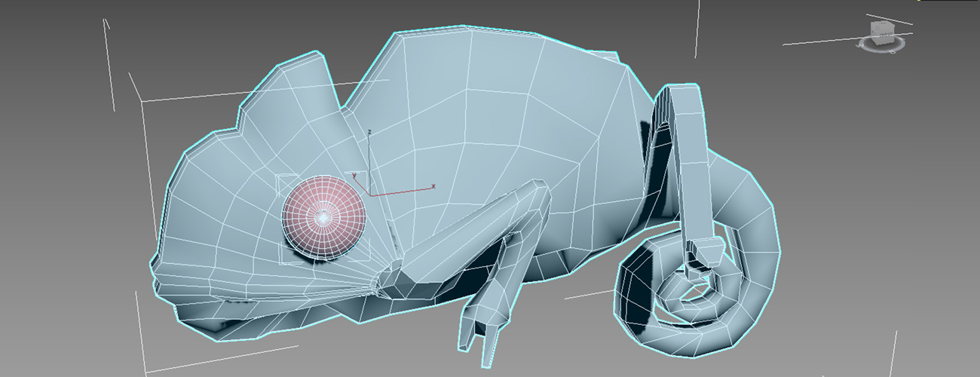Click the Y axis label of the gizmo
This screenshot has height=377, width=980.
354,175
